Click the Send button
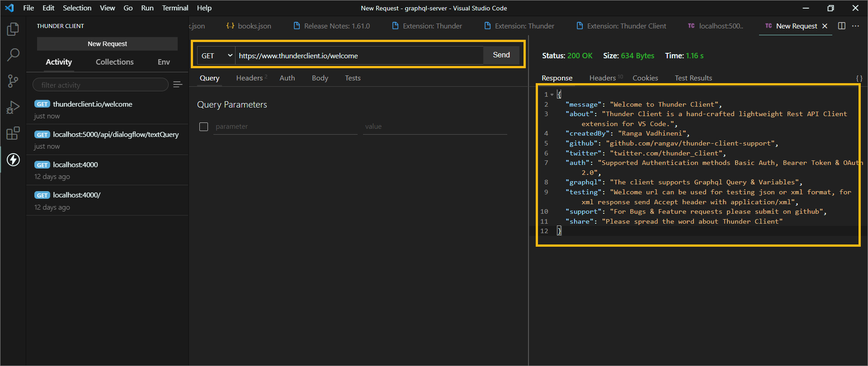Viewport: 868px width, 366px height. (x=501, y=55)
